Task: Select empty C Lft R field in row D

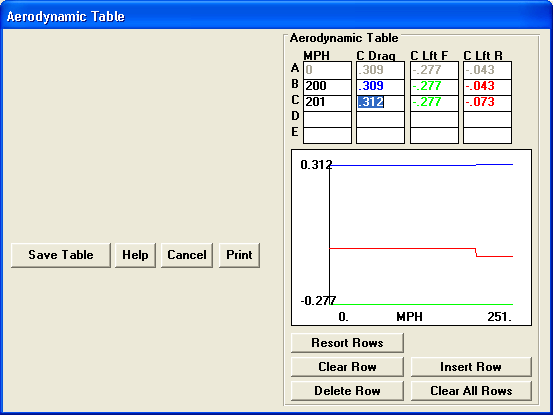Action: click(487, 119)
